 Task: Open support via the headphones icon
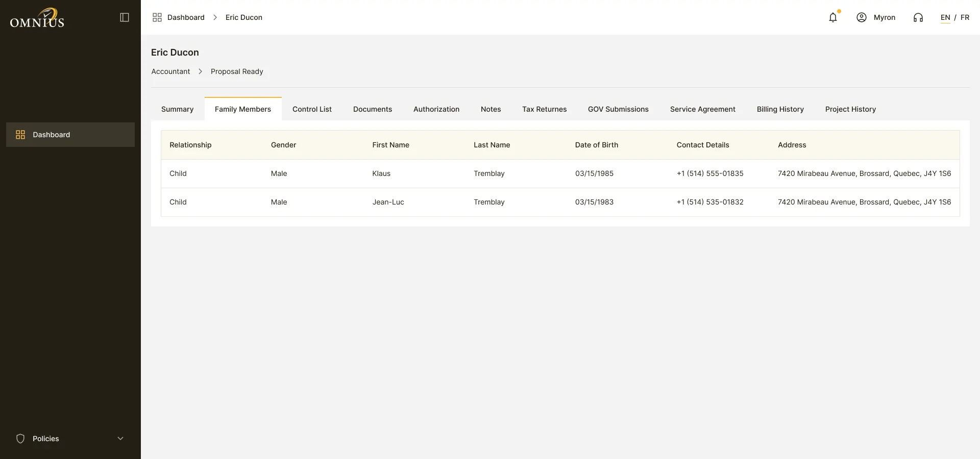[x=918, y=17]
